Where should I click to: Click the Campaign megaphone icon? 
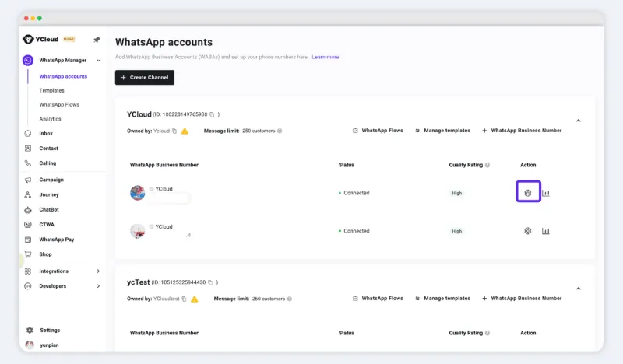click(28, 180)
